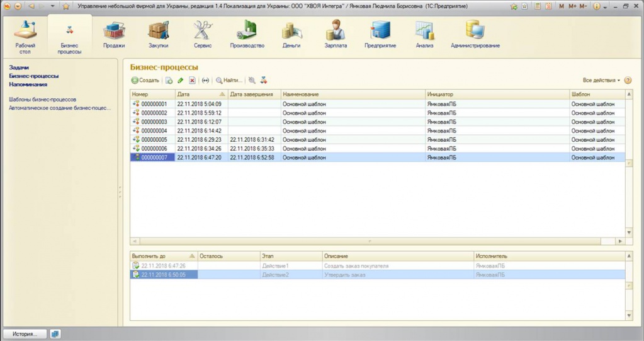Open the help question mark icon

tap(628, 81)
